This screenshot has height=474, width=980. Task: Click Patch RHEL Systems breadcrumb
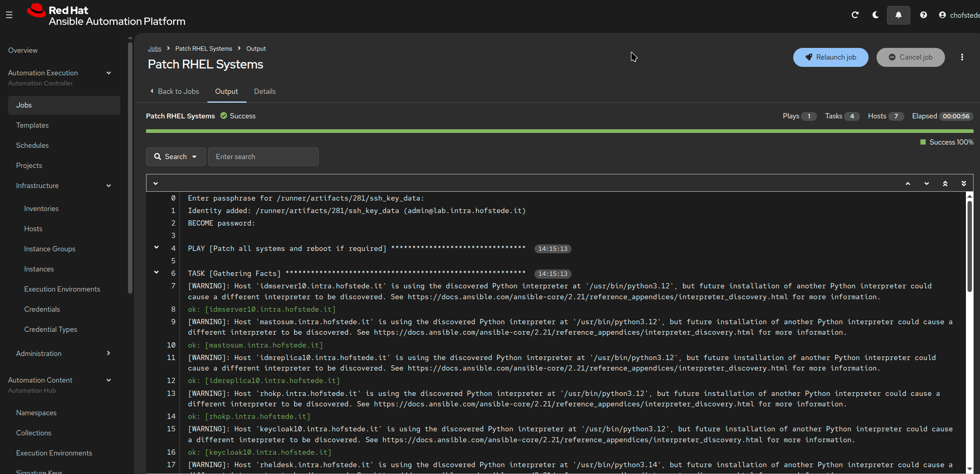point(204,48)
